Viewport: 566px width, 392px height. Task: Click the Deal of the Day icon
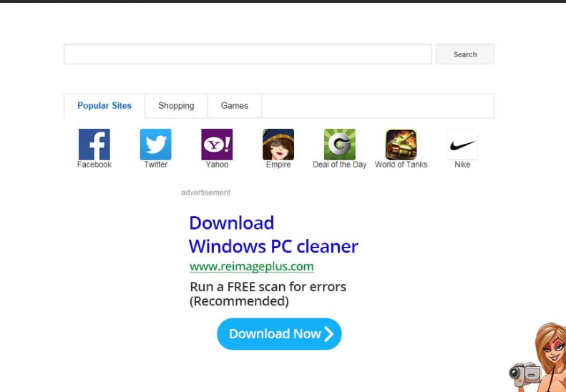339,144
